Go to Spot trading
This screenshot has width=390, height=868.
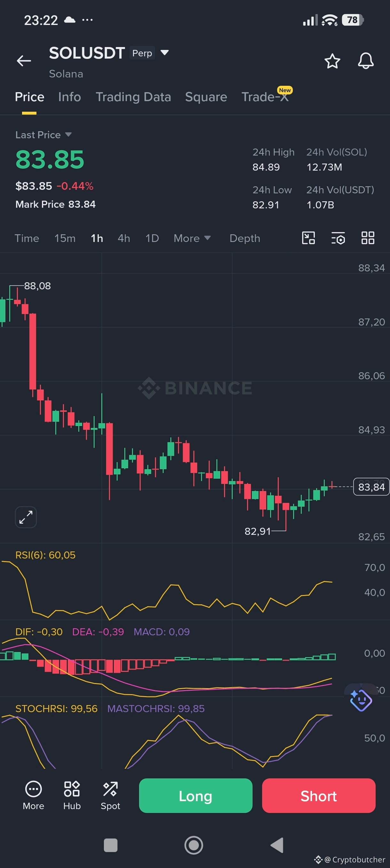click(110, 796)
